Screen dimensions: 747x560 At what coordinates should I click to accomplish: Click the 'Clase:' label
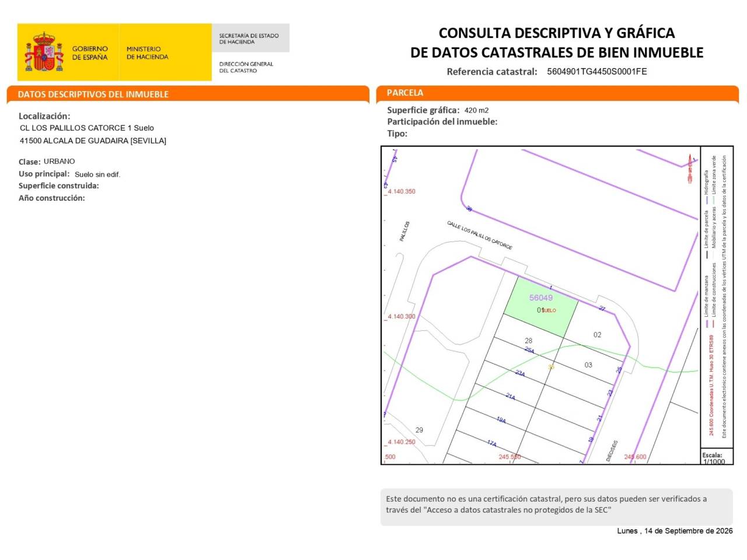30,162
